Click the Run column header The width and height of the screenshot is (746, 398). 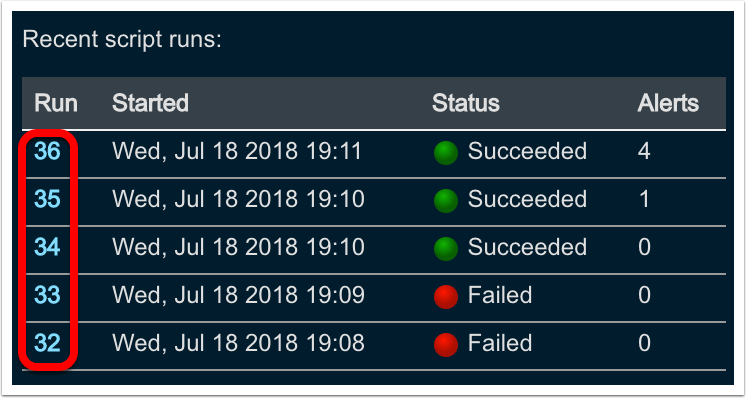[56, 103]
